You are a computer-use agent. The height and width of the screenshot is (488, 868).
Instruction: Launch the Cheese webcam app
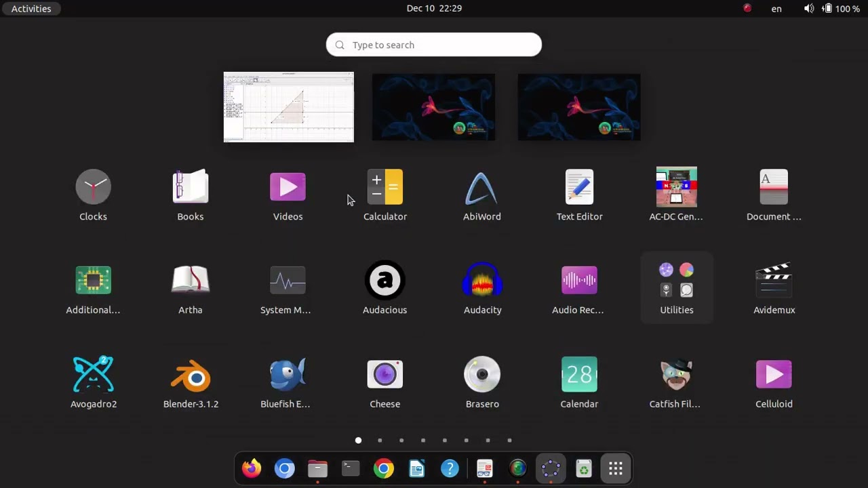(385, 382)
